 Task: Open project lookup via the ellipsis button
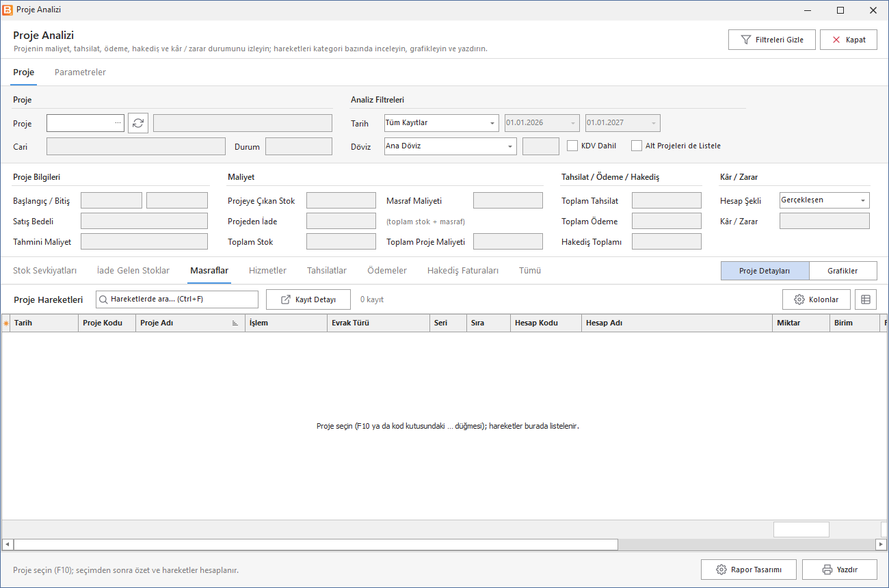pos(118,123)
